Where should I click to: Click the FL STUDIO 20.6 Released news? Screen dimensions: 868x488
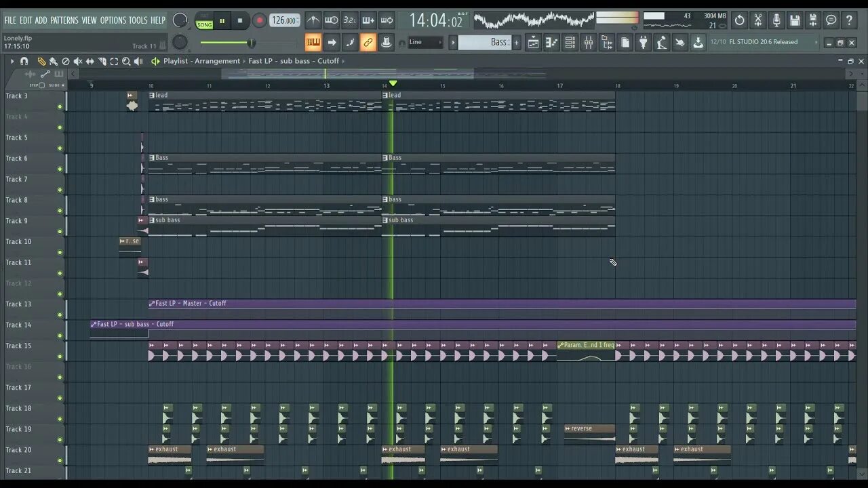coord(764,42)
